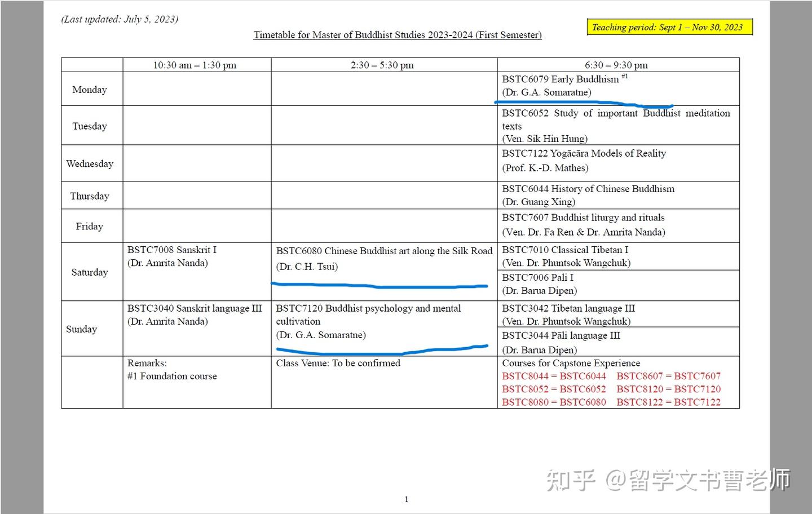Click the 2:30 – 5:30 pm header
Viewport: 812px width, 514px height.
click(384, 64)
